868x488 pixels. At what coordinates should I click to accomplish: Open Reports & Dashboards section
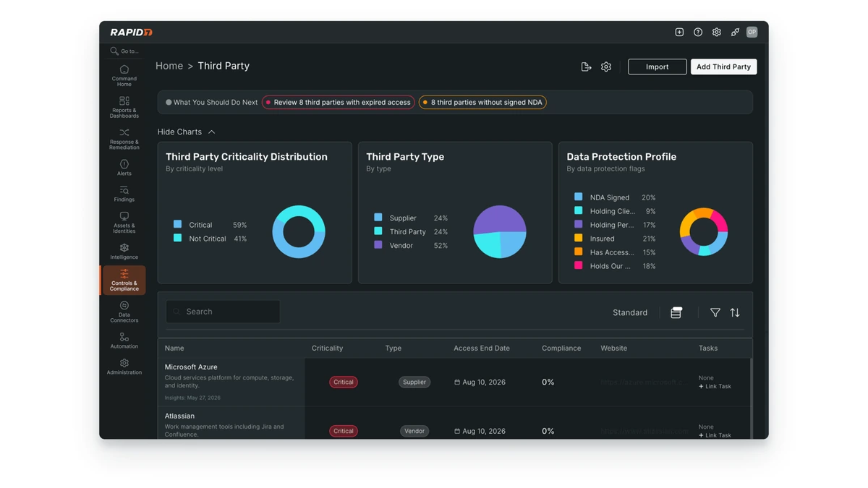[124, 107]
